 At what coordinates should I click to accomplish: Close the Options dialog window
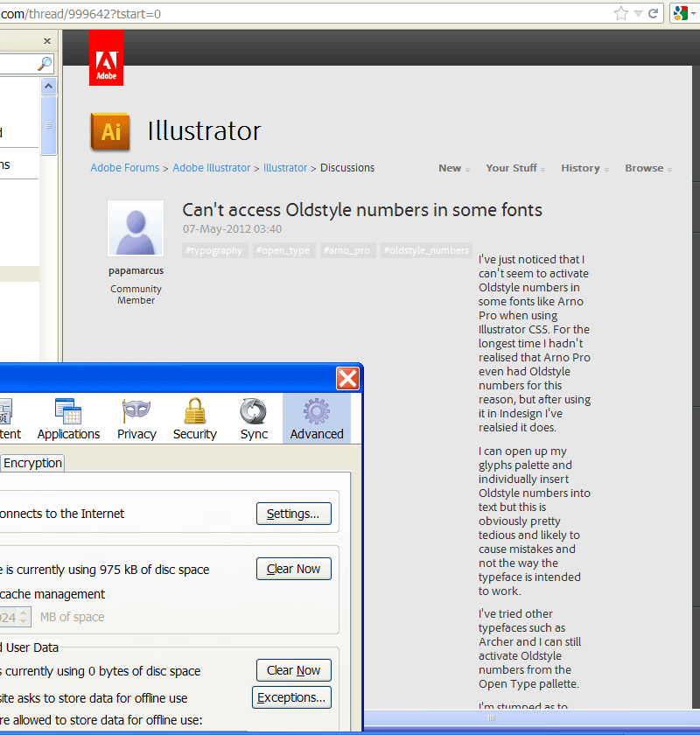coord(348,378)
